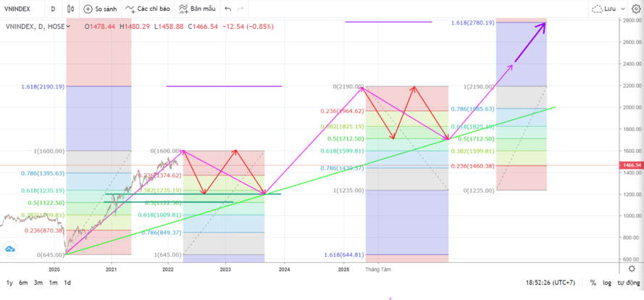Open the candlestick chart style selector
Image resolution: width=644 pixels, height=300 pixels.
click(70, 9)
